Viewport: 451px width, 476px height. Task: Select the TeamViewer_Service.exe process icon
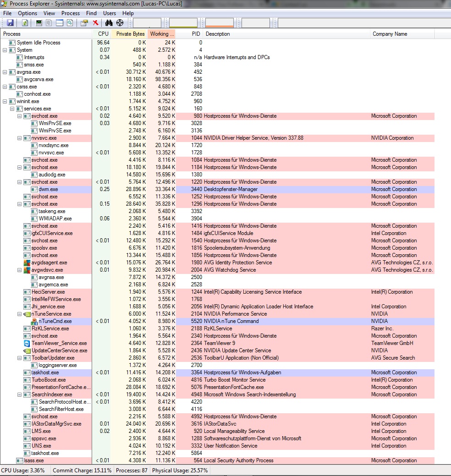coord(27,343)
